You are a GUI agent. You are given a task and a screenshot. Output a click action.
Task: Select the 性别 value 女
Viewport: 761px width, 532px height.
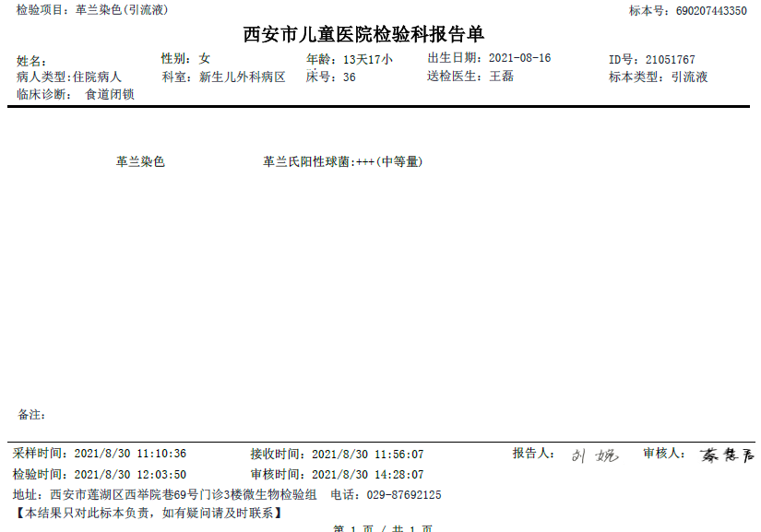(204, 56)
